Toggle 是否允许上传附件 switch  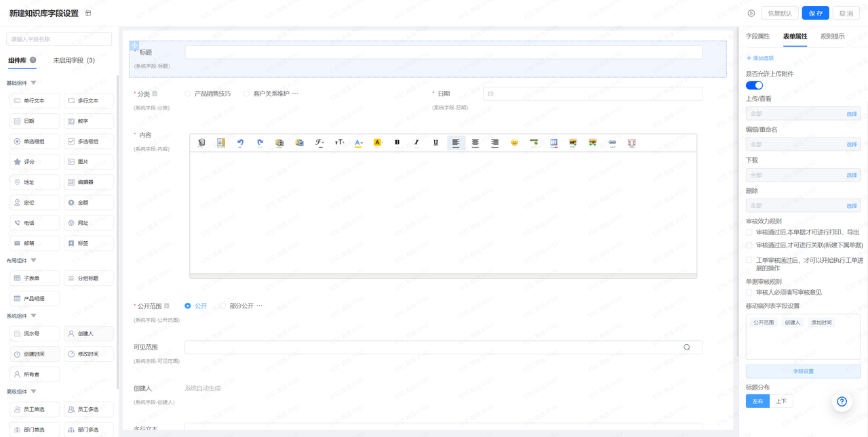754,85
